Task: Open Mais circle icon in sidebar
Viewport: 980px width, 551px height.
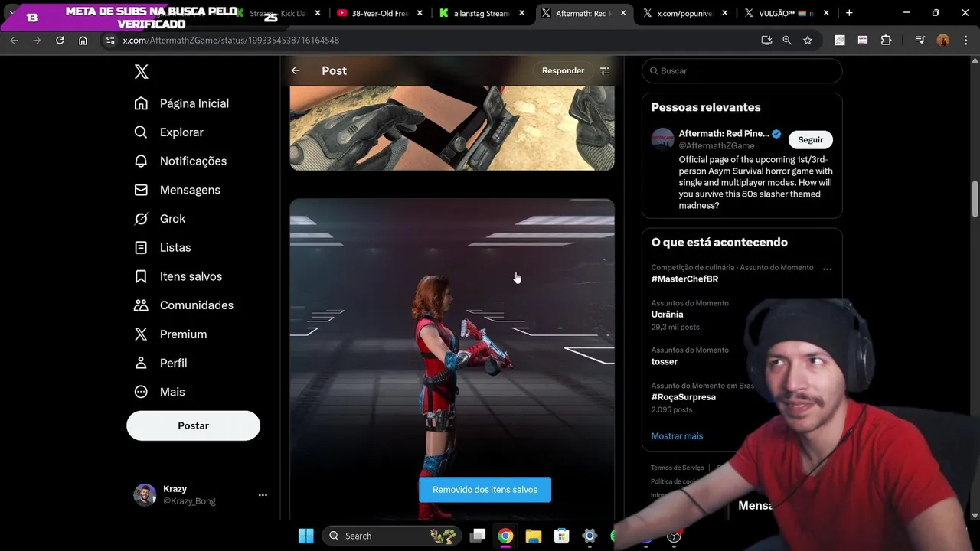Action: pos(141,392)
